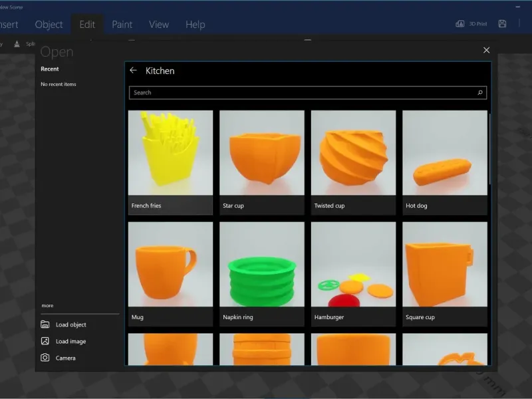Open the Paint menu
Image resolution: width=532 pixels, height=399 pixels.
[x=122, y=25]
